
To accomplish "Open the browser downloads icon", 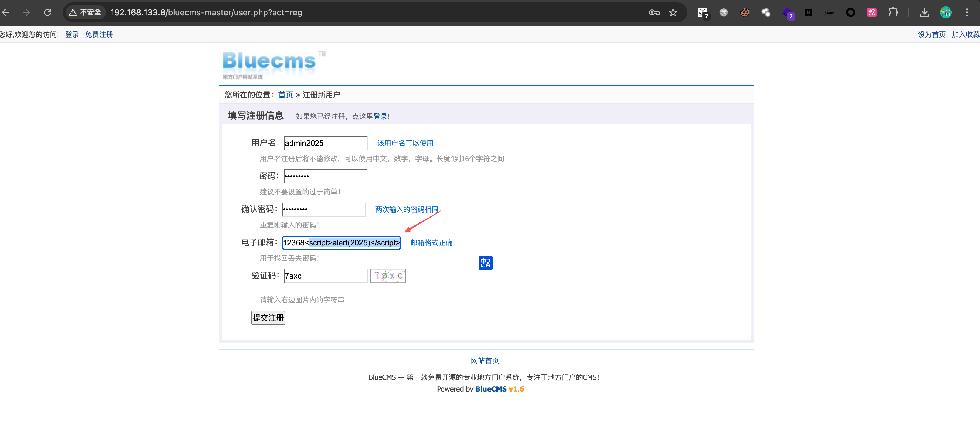I will (x=924, y=13).
